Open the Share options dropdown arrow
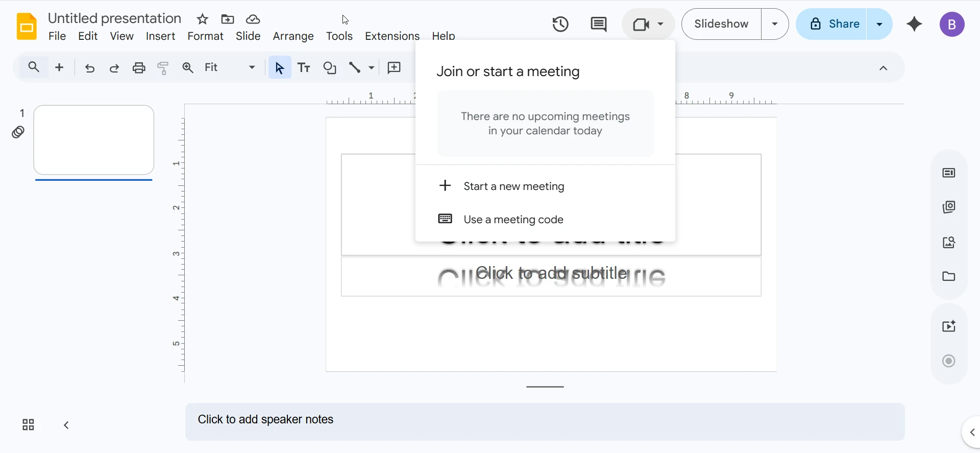Image resolution: width=980 pixels, height=453 pixels. pos(879,24)
